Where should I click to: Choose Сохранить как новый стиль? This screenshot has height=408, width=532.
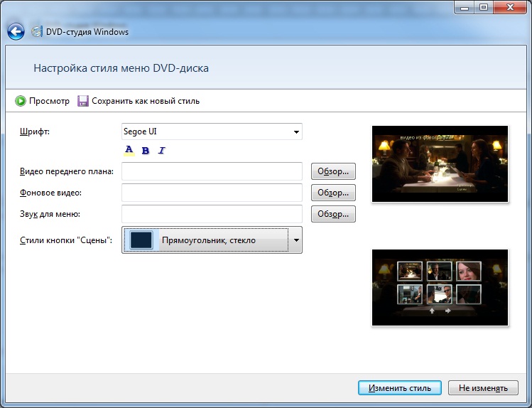click(146, 101)
